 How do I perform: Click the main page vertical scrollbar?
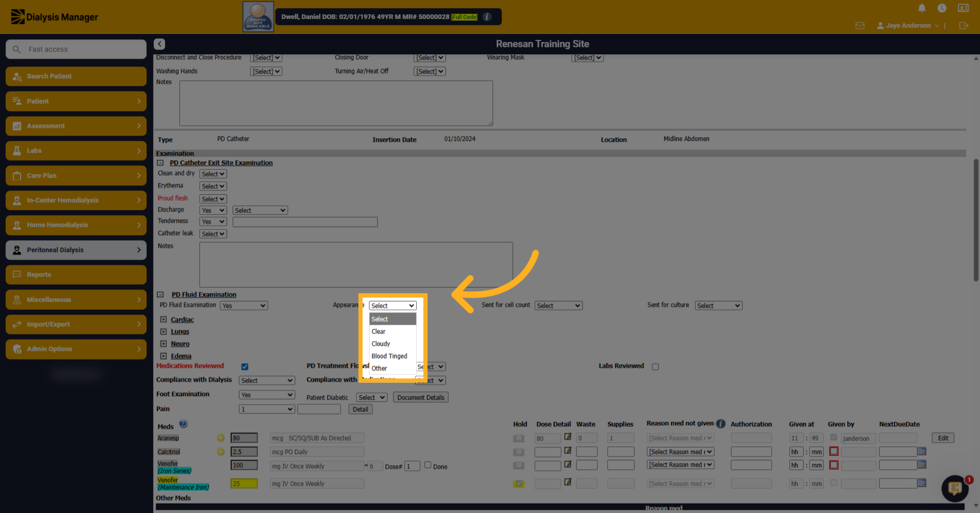pos(976,220)
